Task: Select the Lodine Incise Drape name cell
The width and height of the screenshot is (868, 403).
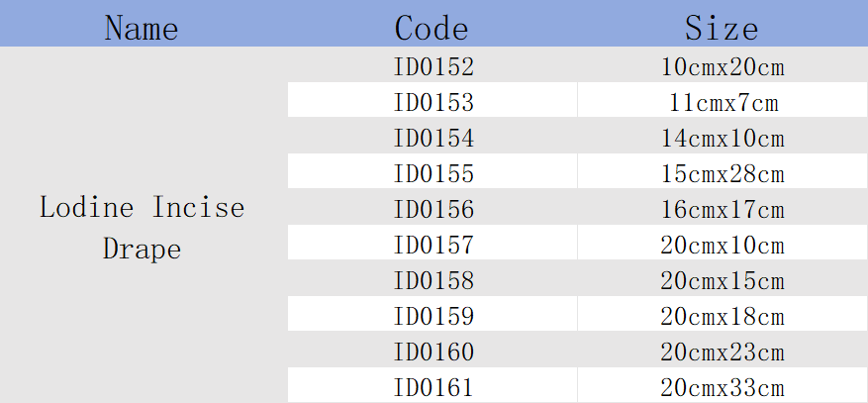Action: [x=144, y=225]
